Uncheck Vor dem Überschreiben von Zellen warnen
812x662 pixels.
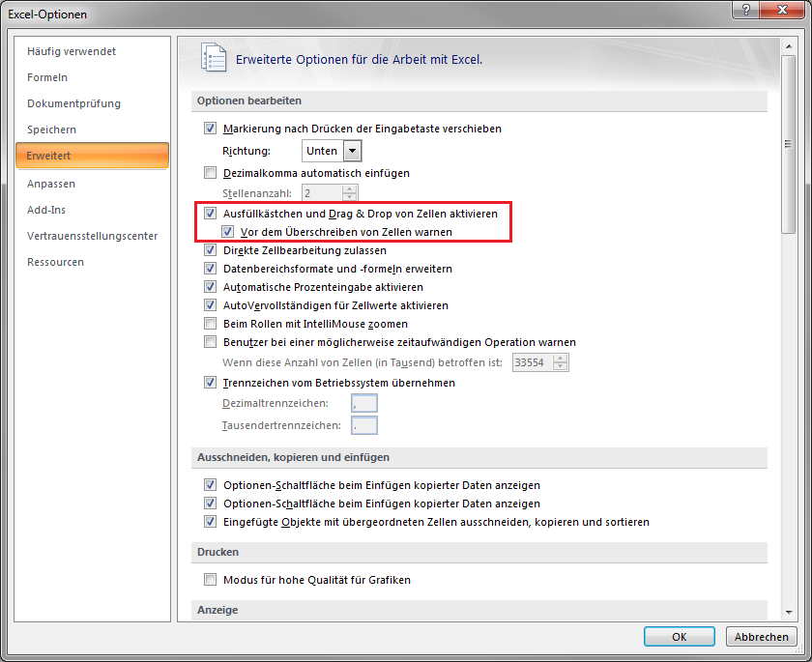click(x=228, y=232)
